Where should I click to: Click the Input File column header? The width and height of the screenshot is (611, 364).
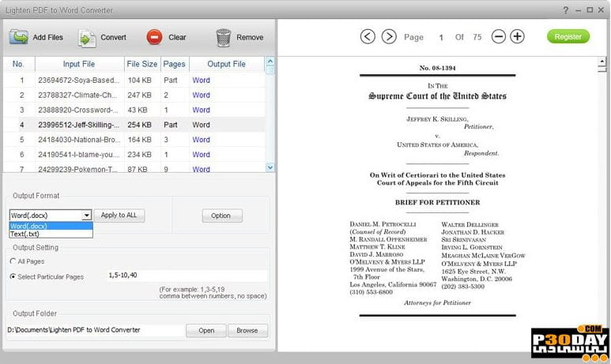[79, 64]
